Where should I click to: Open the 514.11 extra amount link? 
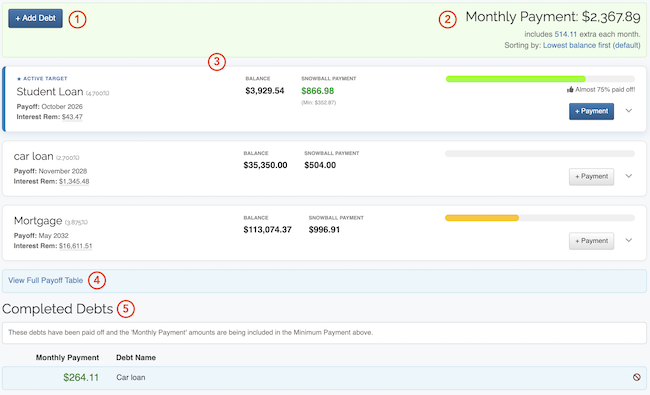coord(565,34)
